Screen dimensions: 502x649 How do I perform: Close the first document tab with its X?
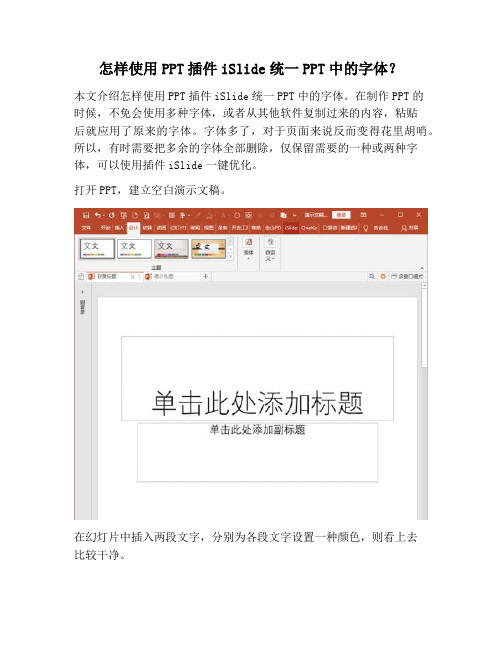click(x=132, y=276)
